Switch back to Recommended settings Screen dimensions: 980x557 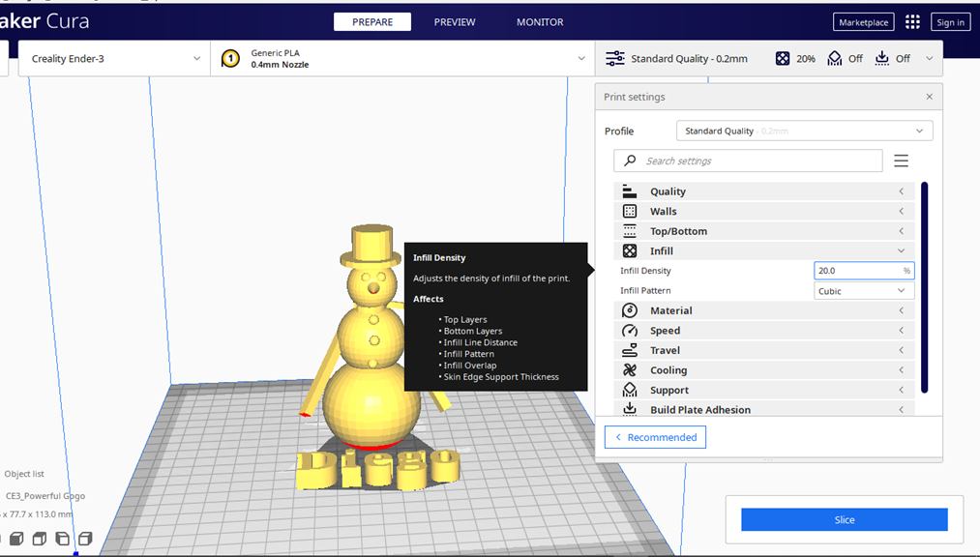pos(655,437)
